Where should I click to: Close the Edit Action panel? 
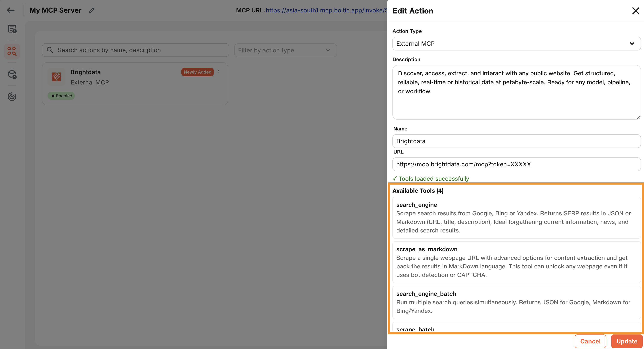click(x=635, y=11)
